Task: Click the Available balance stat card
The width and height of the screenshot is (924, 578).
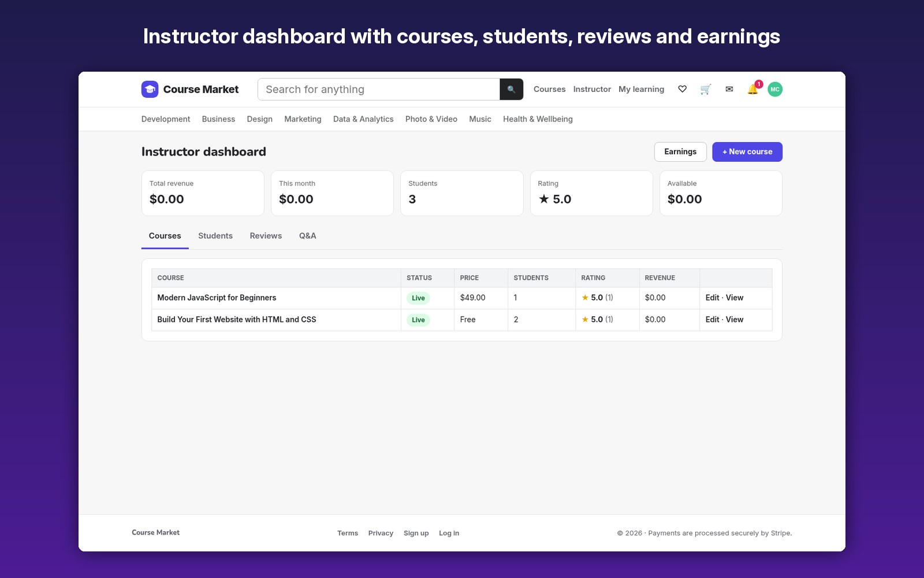Action: [x=721, y=193]
